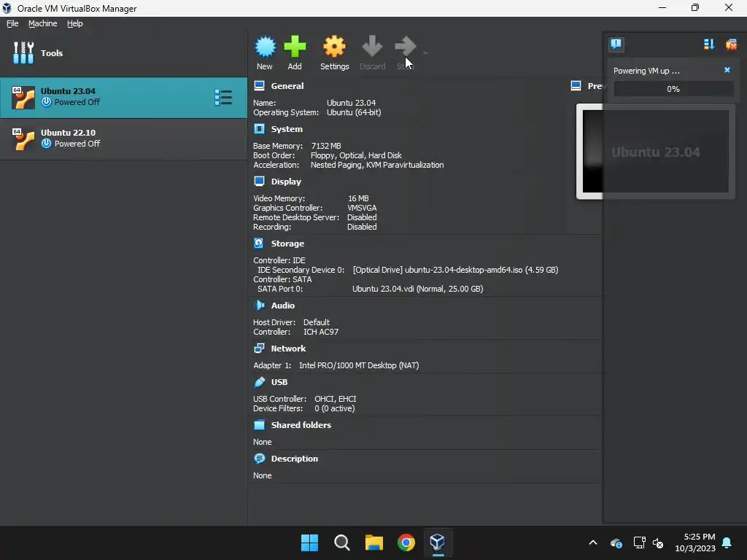The height and width of the screenshot is (560, 747).
Task: Click the Powering VM up progress bar
Action: pyautogui.click(x=673, y=88)
